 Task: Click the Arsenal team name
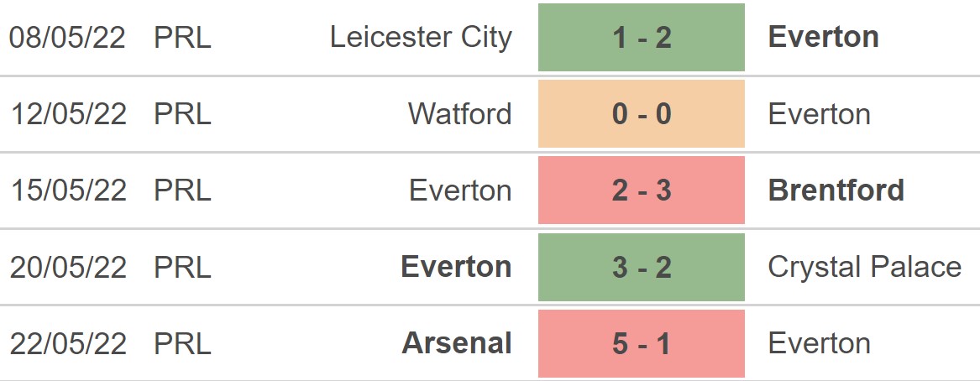pos(457,343)
